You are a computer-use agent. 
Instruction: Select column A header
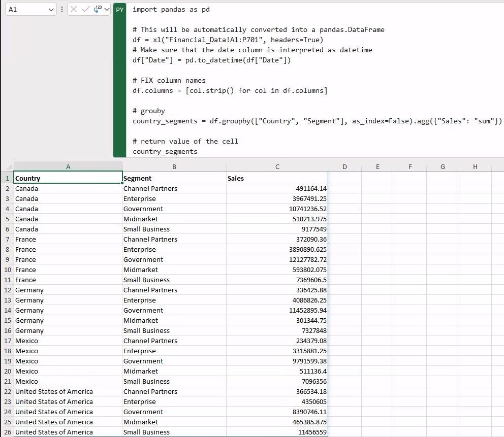pyautogui.click(x=68, y=166)
